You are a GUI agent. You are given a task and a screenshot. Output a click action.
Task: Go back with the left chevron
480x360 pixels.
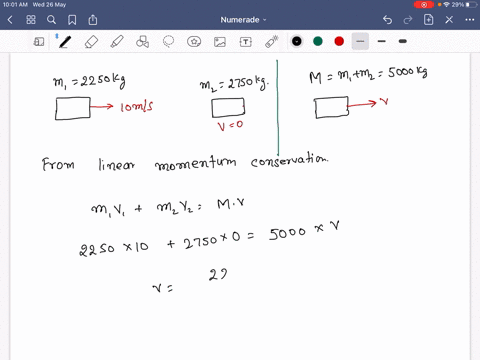(x=10, y=20)
